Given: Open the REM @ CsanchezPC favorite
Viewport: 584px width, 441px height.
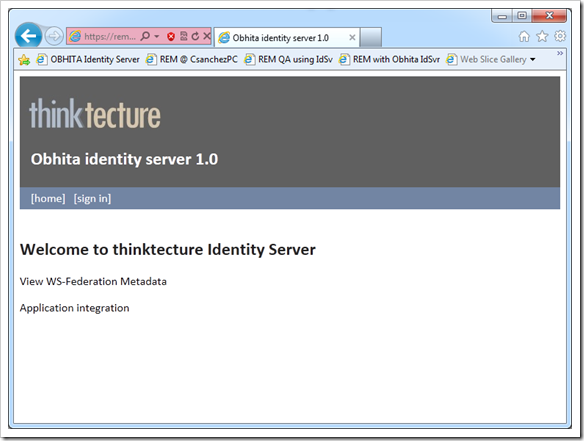Looking at the screenshot, I should point(192,60).
